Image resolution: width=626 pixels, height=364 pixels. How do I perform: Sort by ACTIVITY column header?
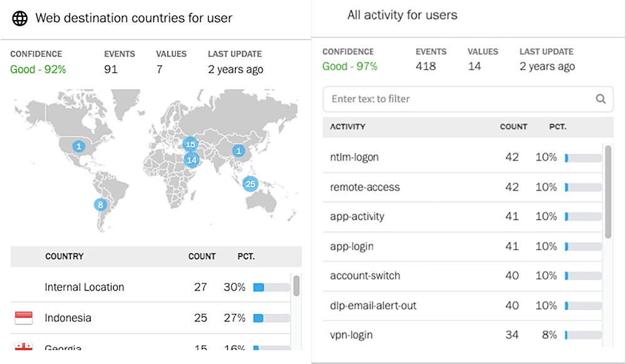(347, 127)
